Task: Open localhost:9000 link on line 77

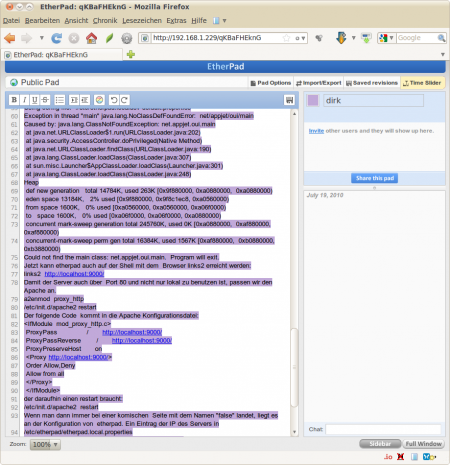Action: tap(74, 274)
